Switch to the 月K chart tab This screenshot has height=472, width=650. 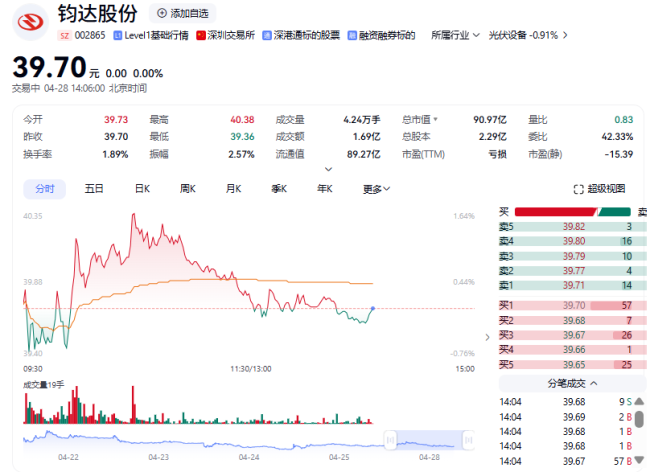pos(233,189)
